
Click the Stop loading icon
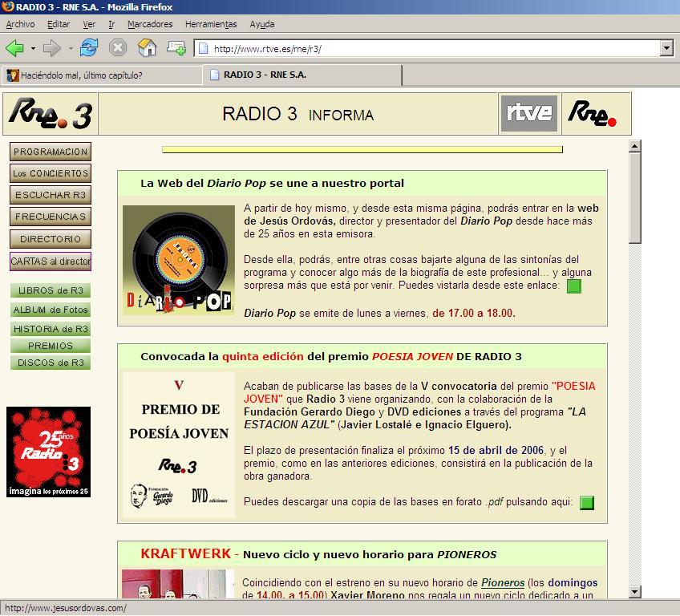(118, 48)
